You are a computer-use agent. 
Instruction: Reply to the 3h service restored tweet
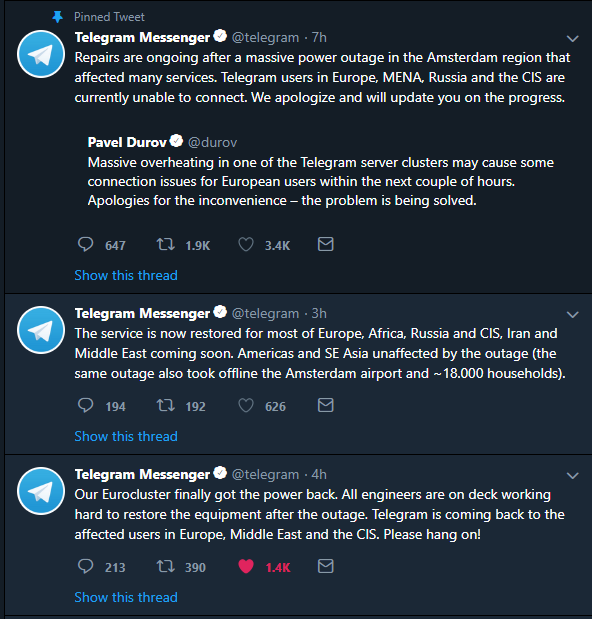85,405
